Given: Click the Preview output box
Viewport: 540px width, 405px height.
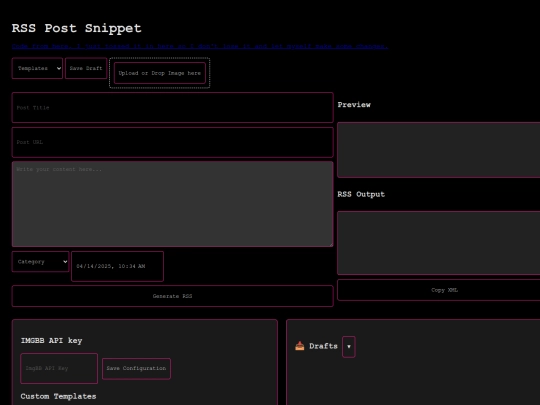Looking at the screenshot, I should click(439, 150).
